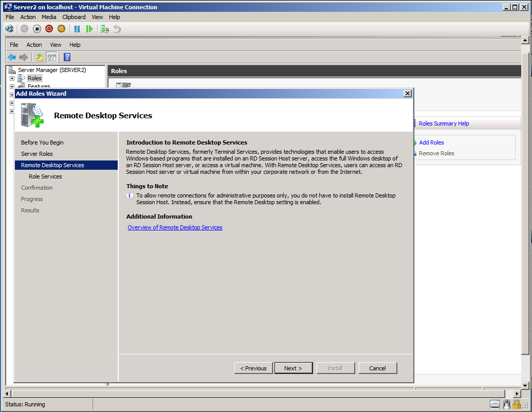532x412 pixels.
Task: Toggle Show/Hide Console Tree icon
Action: point(51,58)
